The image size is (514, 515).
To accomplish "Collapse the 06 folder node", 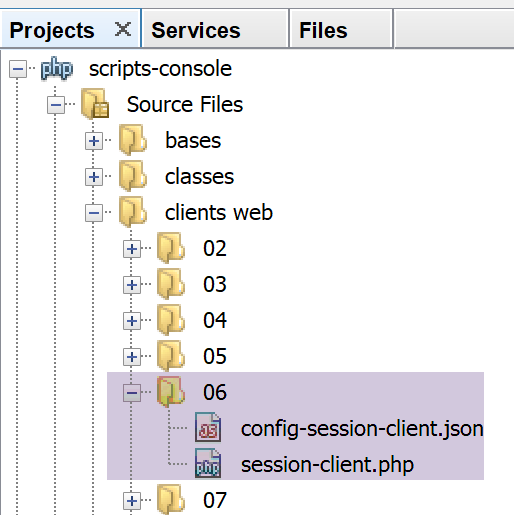I will pyautogui.click(x=132, y=393).
